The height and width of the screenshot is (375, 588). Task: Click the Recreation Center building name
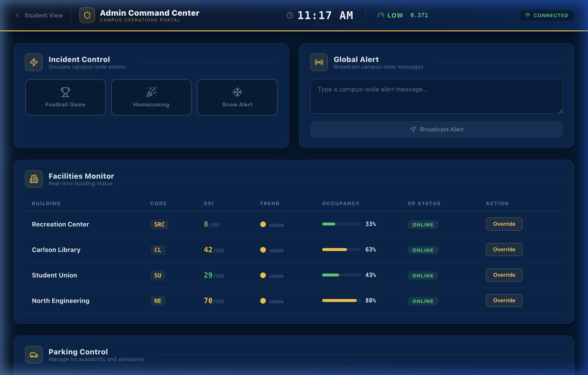point(61,224)
